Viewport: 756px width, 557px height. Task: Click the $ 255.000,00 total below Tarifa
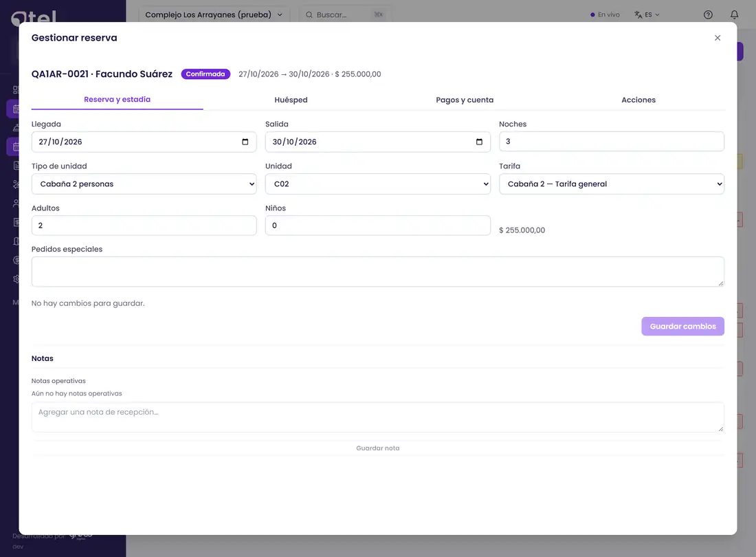click(x=522, y=230)
